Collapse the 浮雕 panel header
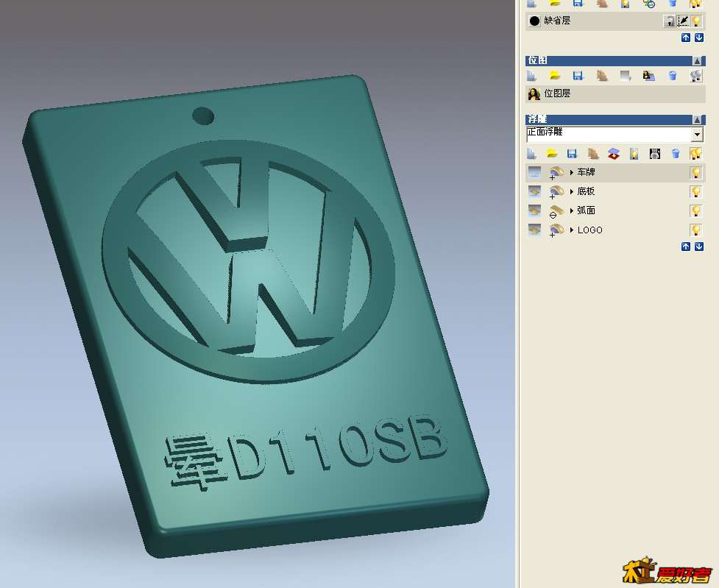Viewport: 719px width, 588px height. tap(697, 119)
